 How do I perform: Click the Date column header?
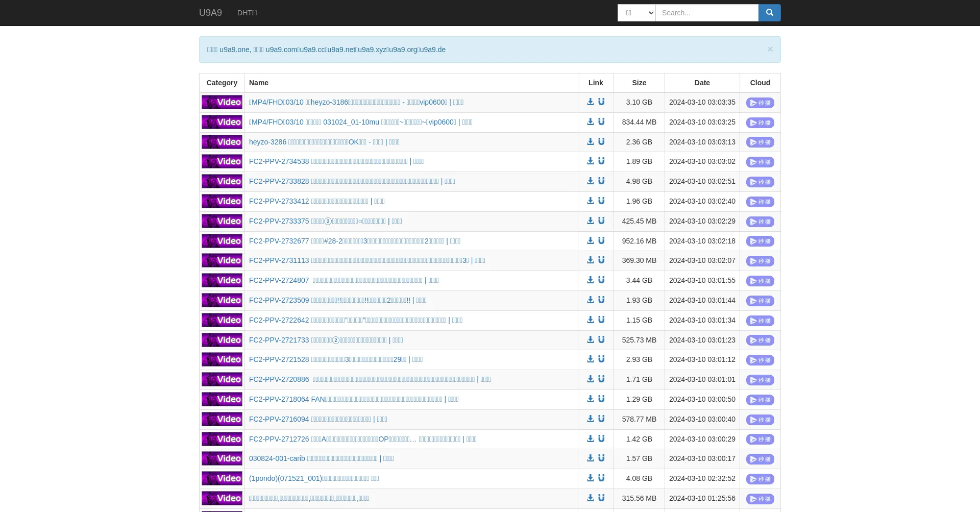coord(702,83)
